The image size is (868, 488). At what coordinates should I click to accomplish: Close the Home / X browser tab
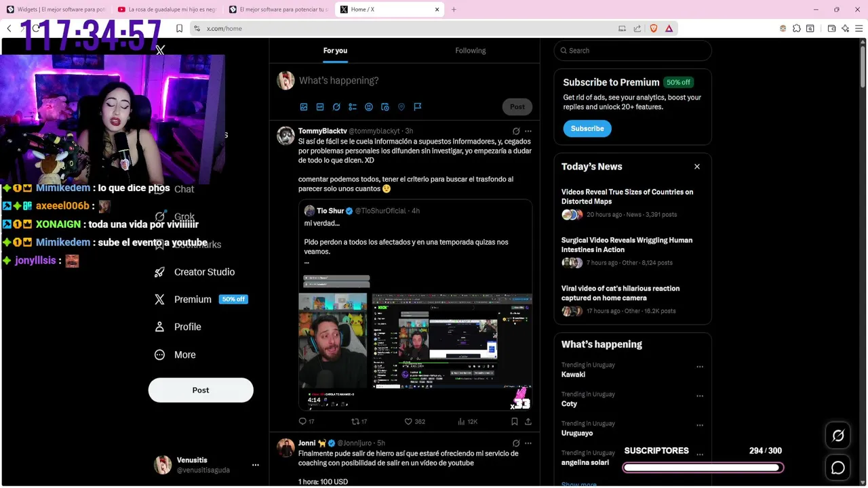[437, 9]
